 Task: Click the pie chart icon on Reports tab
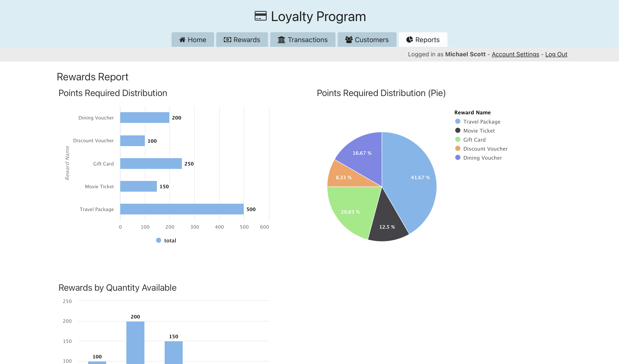pos(409,40)
